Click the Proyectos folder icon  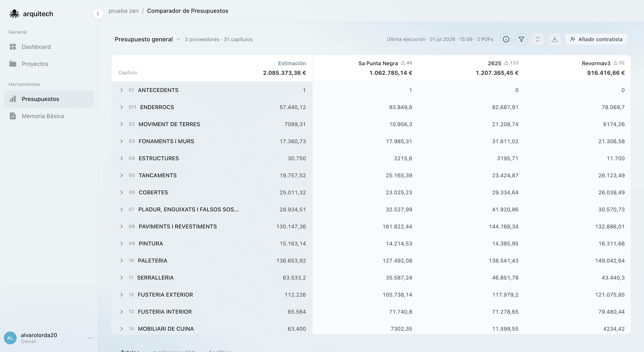[13, 64]
